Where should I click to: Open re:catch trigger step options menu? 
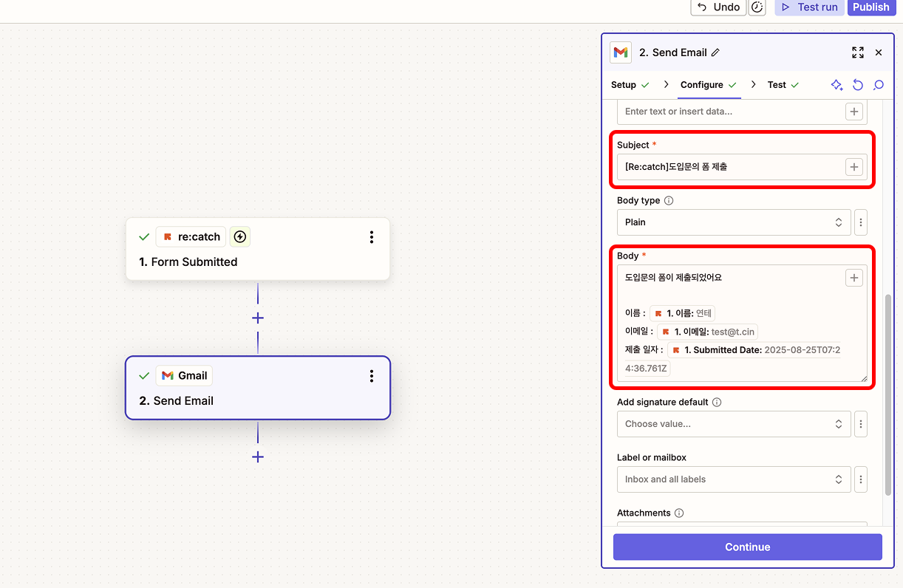click(x=372, y=237)
